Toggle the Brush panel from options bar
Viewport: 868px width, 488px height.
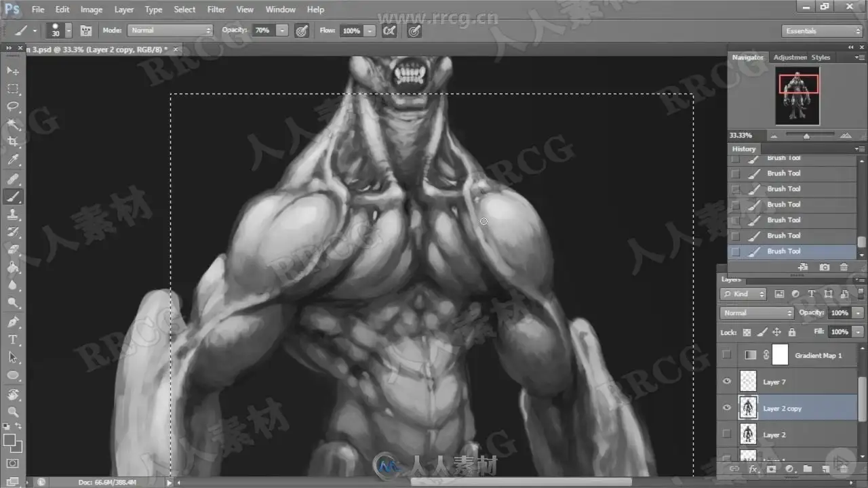point(86,30)
